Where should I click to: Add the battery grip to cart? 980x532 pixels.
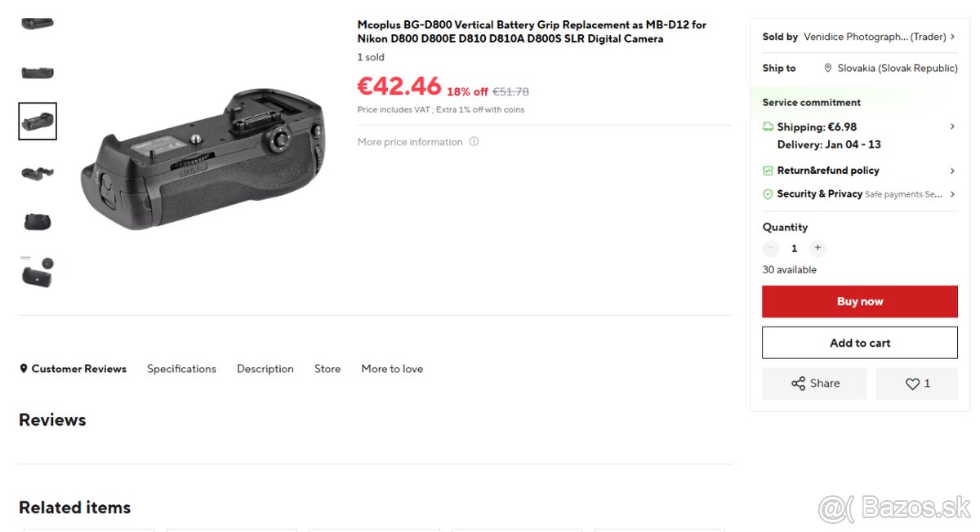(860, 343)
